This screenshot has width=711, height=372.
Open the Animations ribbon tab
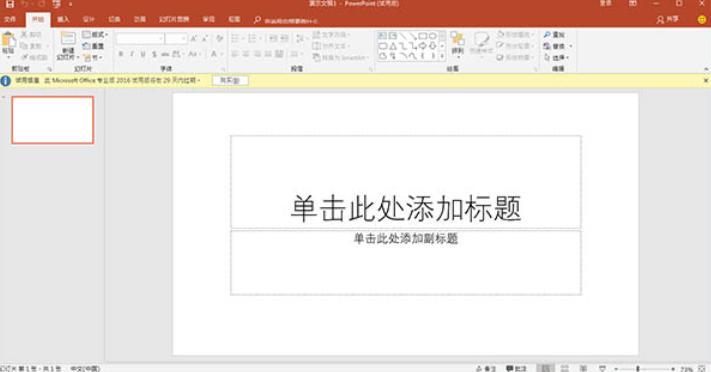(140, 20)
